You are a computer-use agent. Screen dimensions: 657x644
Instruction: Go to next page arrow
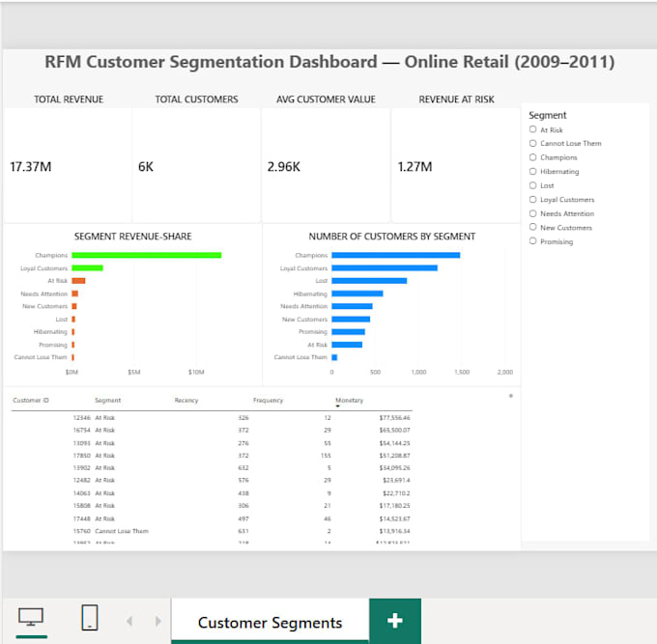pyautogui.click(x=157, y=621)
